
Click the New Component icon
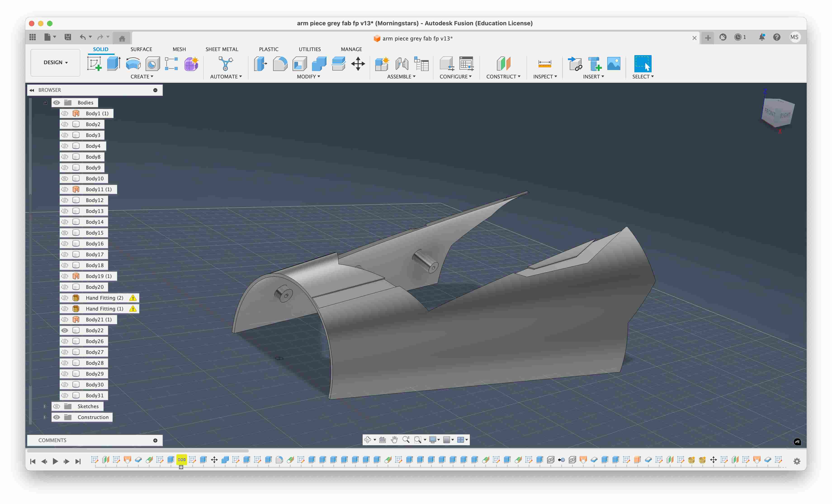click(x=382, y=64)
